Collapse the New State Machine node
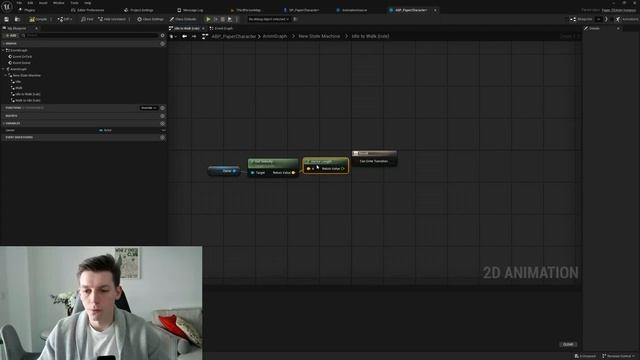The image size is (640, 360). [6, 76]
